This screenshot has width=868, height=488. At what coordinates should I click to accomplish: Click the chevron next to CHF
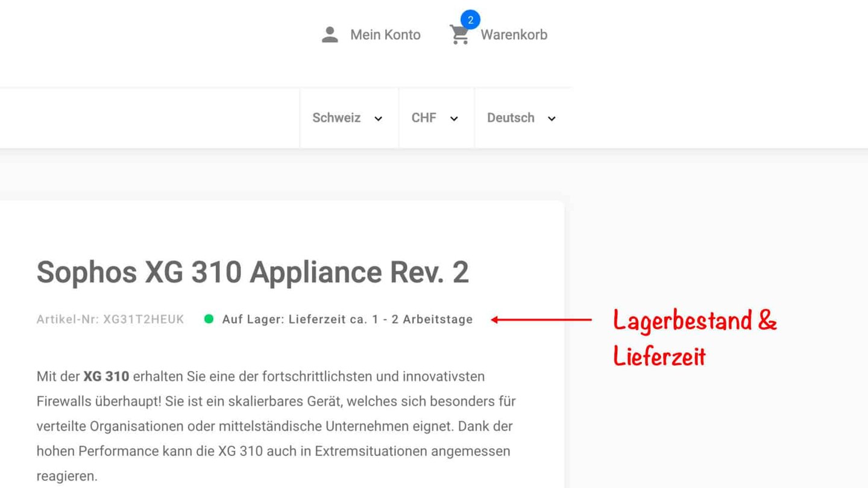pos(454,119)
